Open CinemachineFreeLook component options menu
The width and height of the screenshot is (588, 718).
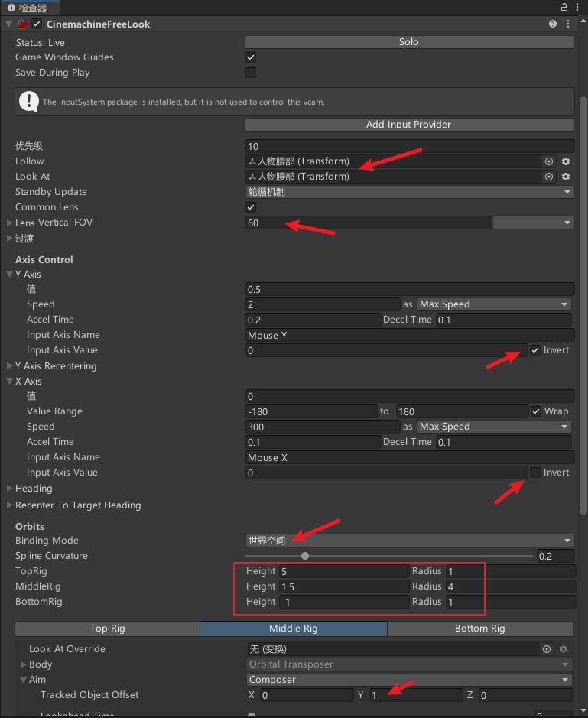click(568, 24)
